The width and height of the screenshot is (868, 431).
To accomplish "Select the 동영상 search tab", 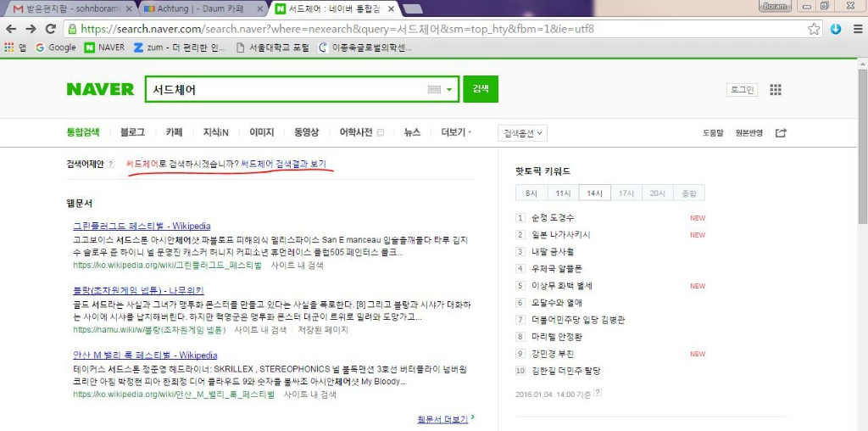I will [307, 132].
